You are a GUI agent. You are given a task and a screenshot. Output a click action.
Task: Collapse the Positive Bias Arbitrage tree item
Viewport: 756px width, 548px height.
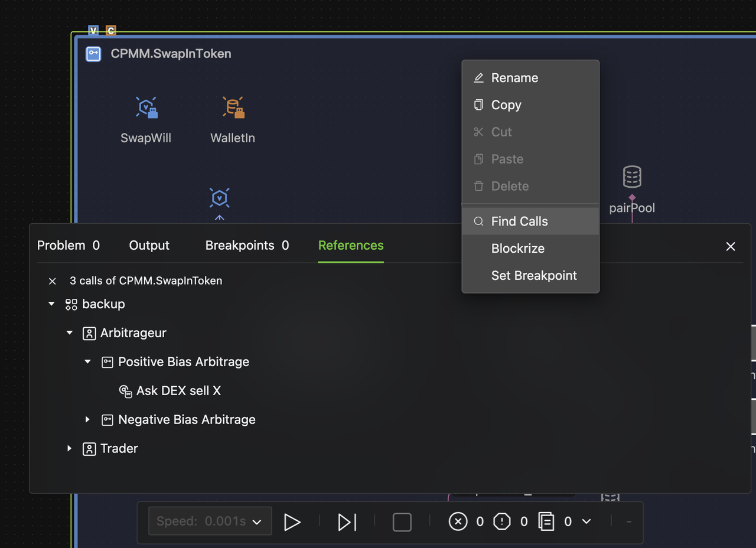tap(87, 361)
